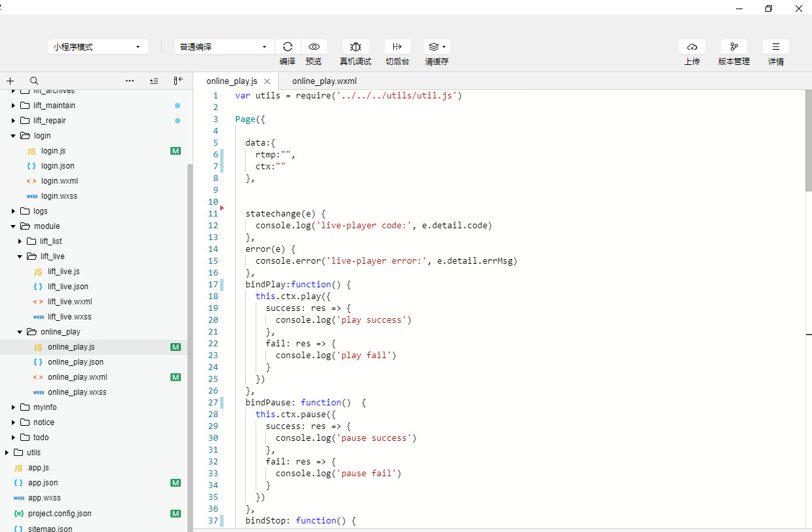Collapse the file explorer sidebar panel
Image resolution: width=812 pixels, height=532 pixels.
(178, 81)
